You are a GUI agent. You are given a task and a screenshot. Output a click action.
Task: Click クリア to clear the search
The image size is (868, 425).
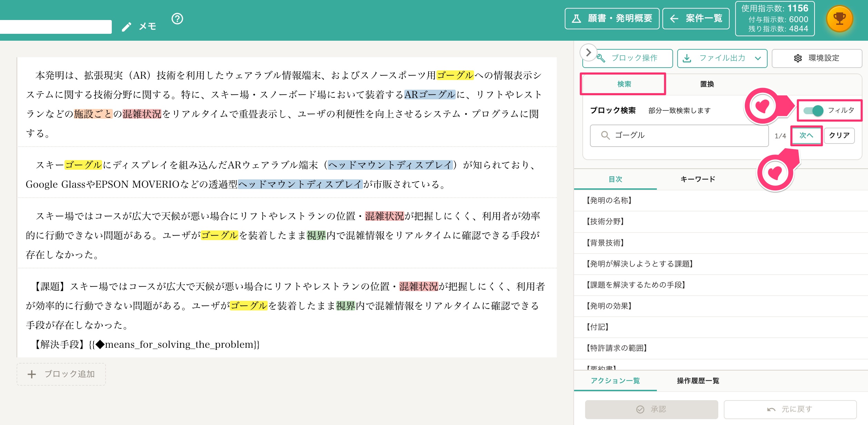click(839, 136)
